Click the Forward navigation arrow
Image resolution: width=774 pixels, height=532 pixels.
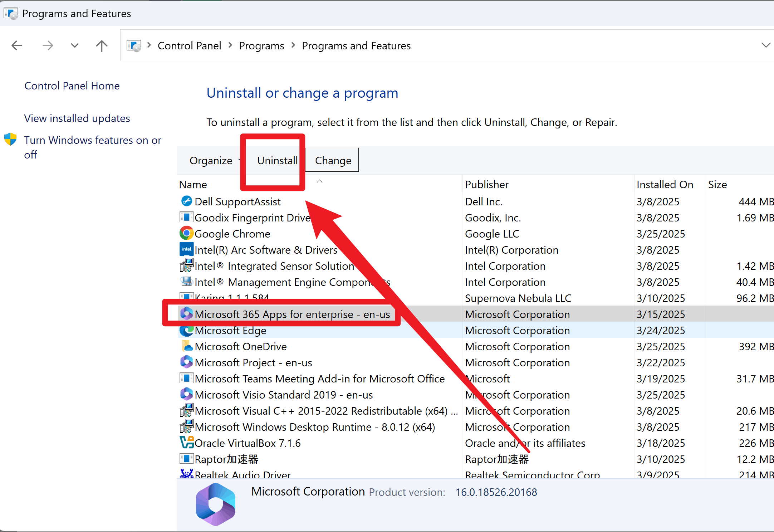48,45
